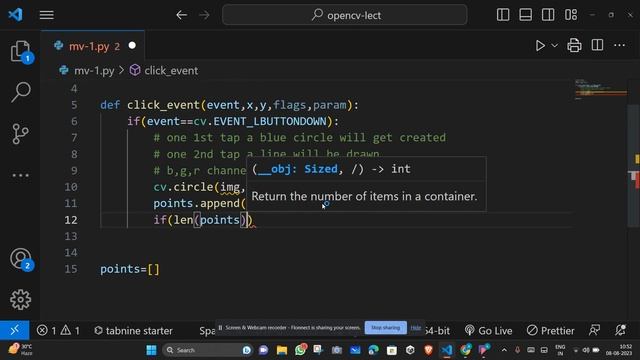Show additional views ellipsis in activity bar
This screenshot has width=640, height=360.
point(20,176)
